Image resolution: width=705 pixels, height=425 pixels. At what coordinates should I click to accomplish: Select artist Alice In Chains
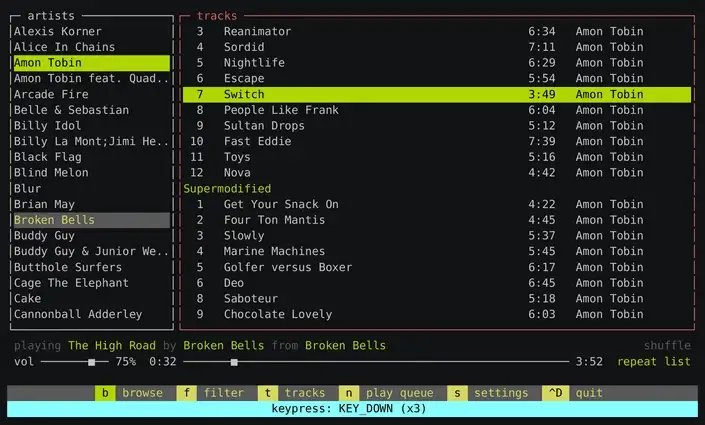[91, 47]
